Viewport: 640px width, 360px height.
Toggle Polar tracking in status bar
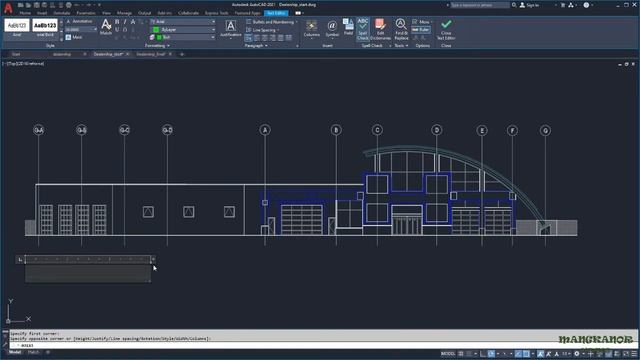point(491,353)
